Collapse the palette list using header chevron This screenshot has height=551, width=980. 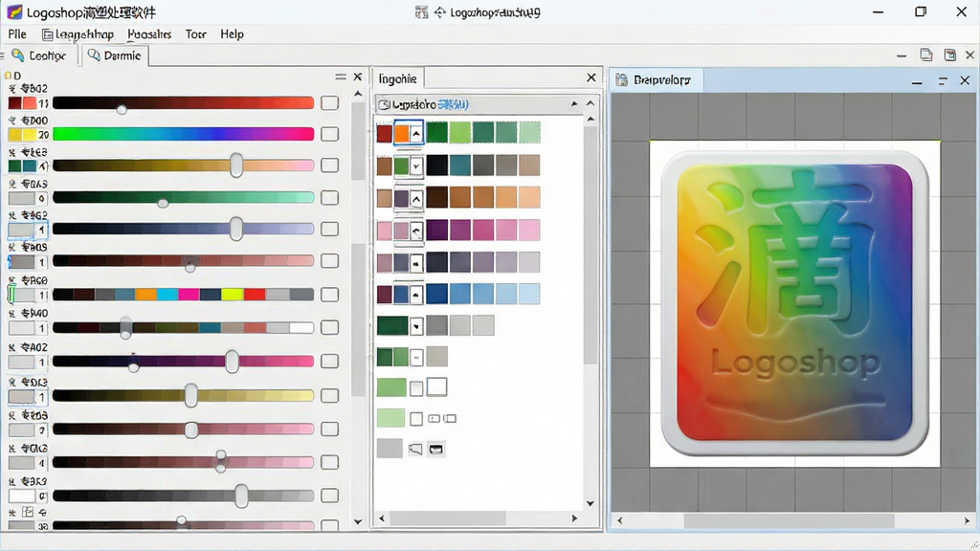(x=590, y=103)
